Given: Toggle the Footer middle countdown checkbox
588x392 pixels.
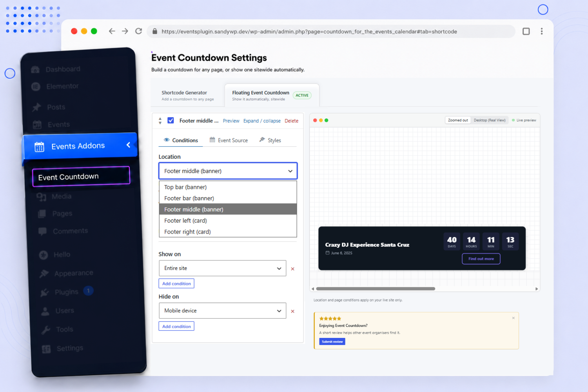Looking at the screenshot, I should 171,120.
